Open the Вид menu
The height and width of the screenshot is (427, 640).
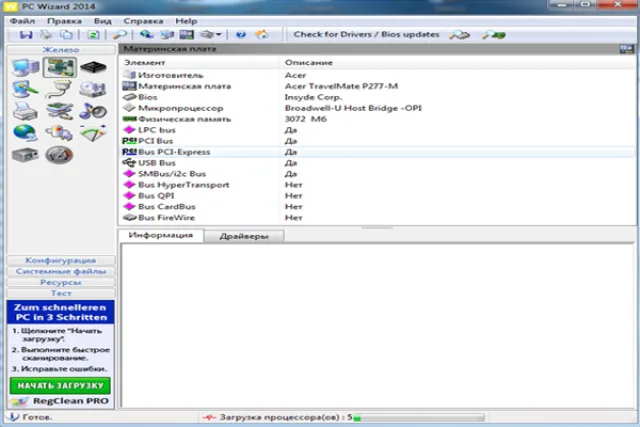[102, 21]
